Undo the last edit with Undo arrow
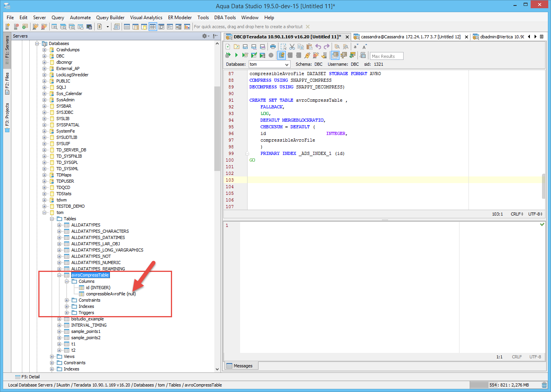Screen dimensions: 551x392 pos(318,47)
